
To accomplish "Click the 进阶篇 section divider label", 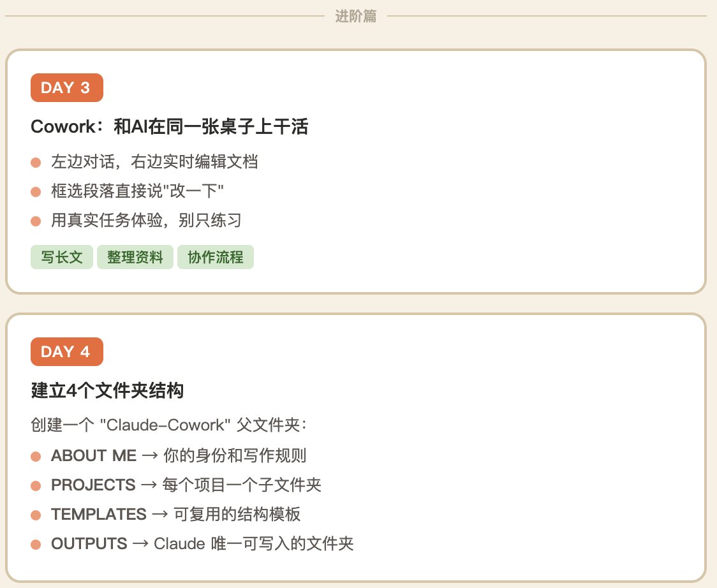I will point(356,17).
